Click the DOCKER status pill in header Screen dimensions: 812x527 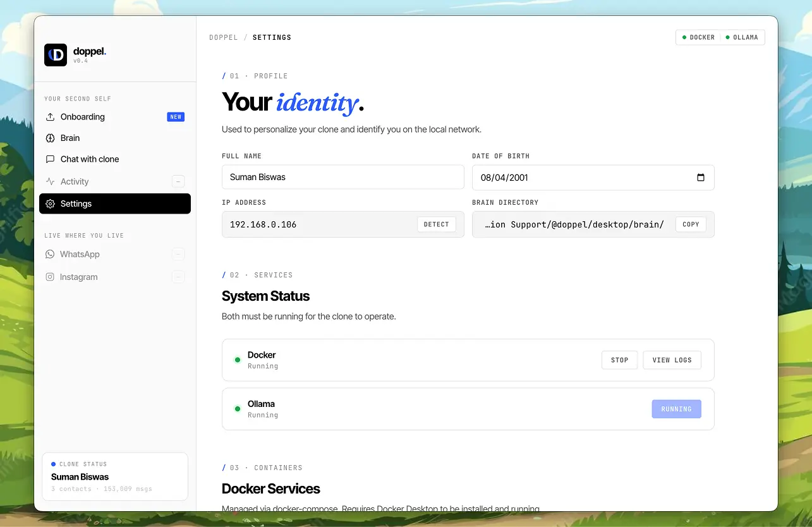coord(698,38)
